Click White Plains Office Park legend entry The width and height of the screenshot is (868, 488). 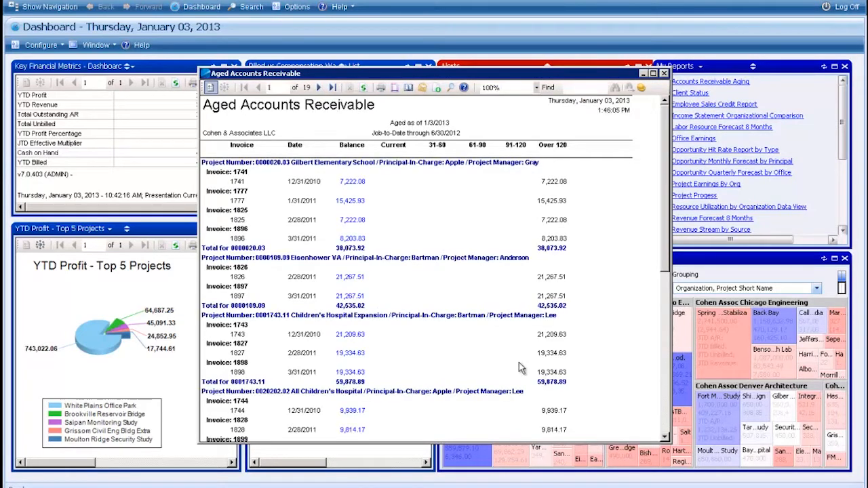(x=100, y=405)
